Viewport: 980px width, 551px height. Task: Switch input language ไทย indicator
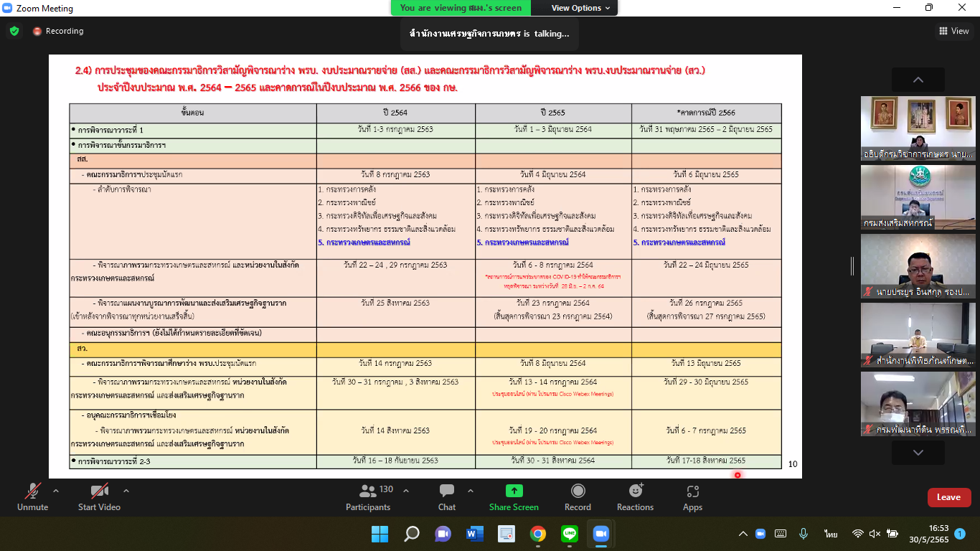[831, 534]
